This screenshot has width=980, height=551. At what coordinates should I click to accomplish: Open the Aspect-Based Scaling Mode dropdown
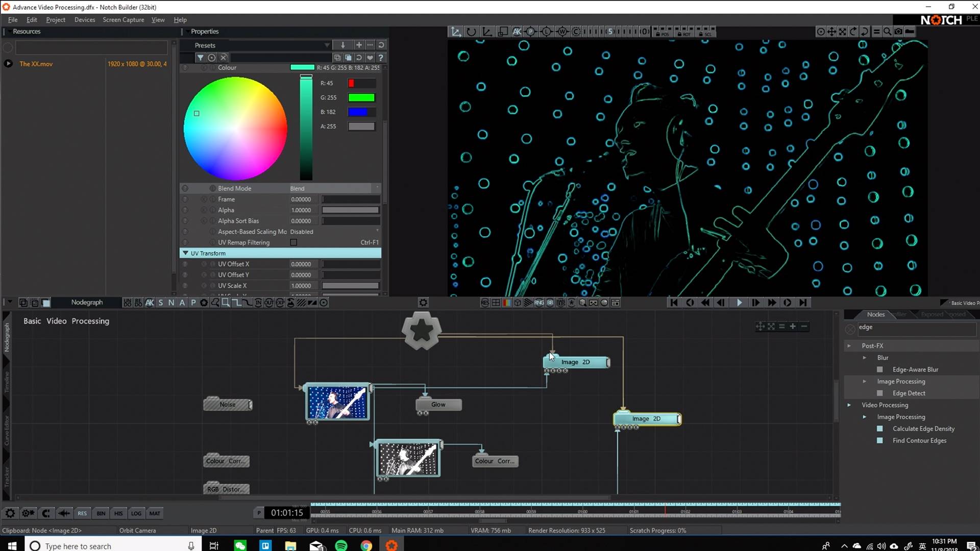(334, 232)
